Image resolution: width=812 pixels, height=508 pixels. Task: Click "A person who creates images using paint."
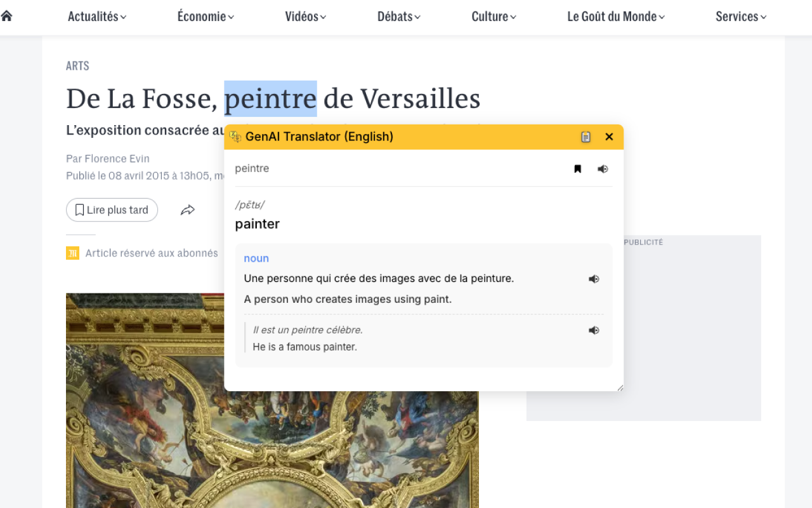[348, 299]
